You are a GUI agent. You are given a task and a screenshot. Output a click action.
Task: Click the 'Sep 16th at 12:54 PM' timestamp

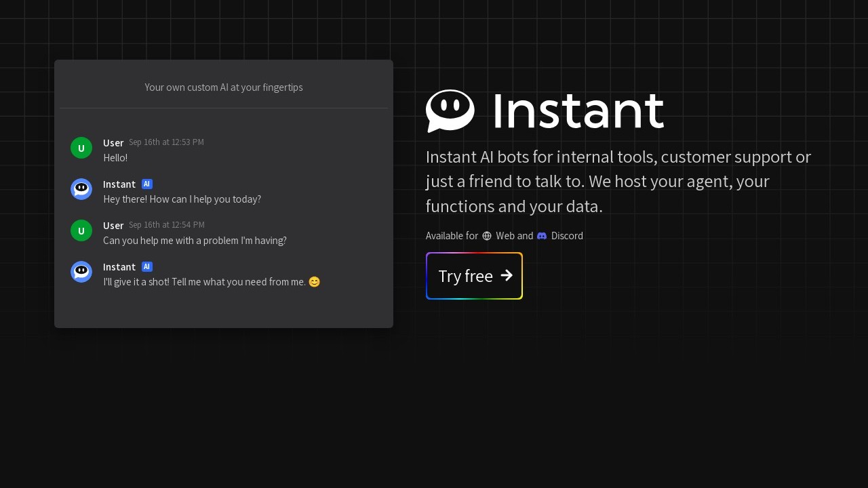point(166,225)
